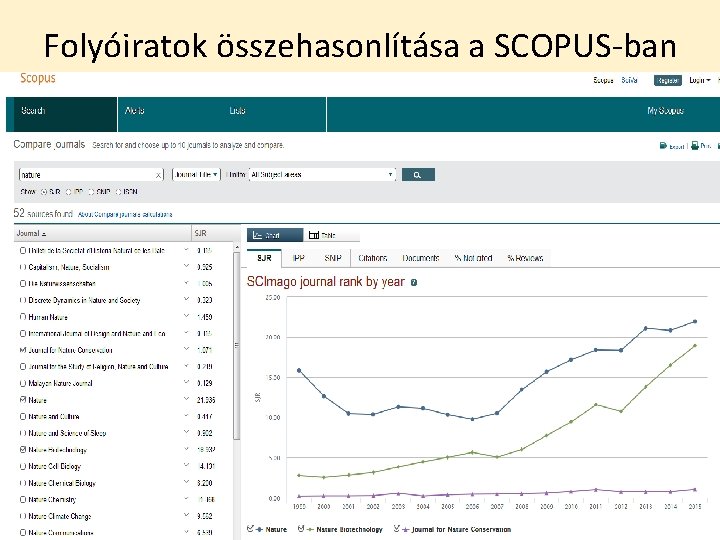Click the SciVal link
Viewport: 720px width, 540px height.
coord(629,80)
